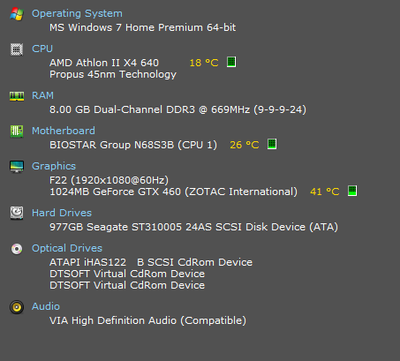Open the Hard Drives section heading
The height and width of the screenshot is (361, 400).
pos(62,213)
